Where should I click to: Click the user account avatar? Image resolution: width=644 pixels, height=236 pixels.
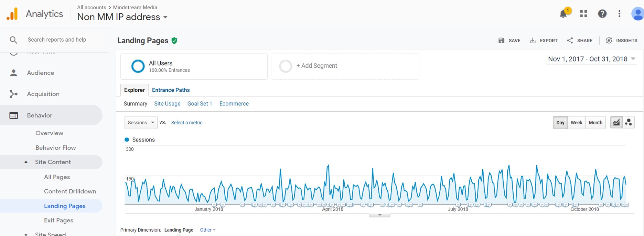click(x=637, y=14)
